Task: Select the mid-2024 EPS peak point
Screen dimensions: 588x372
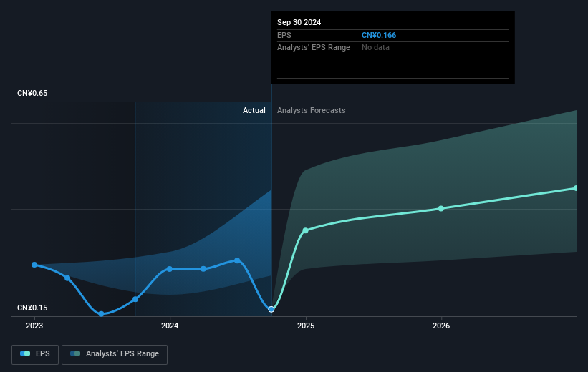Action: coord(237,260)
